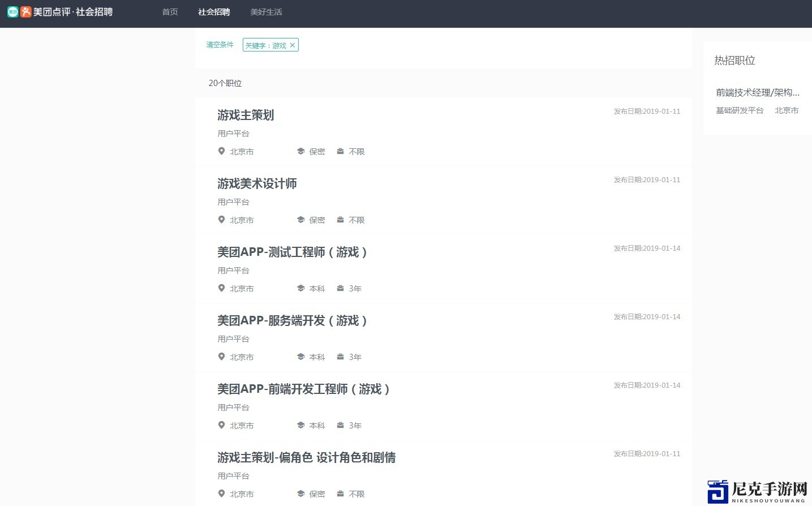Click location pin icon under 游戏美术设计师
Viewport: 812px width, 506px height.
(221, 220)
